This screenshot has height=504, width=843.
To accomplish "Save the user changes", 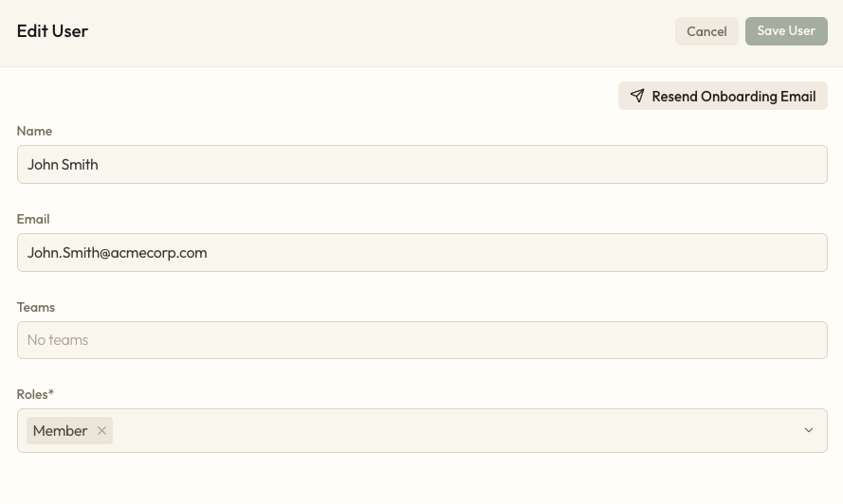I will pyautogui.click(x=786, y=31).
